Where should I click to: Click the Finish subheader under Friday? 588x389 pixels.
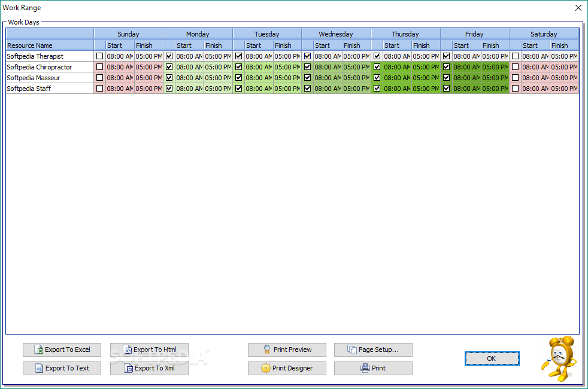click(x=495, y=45)
